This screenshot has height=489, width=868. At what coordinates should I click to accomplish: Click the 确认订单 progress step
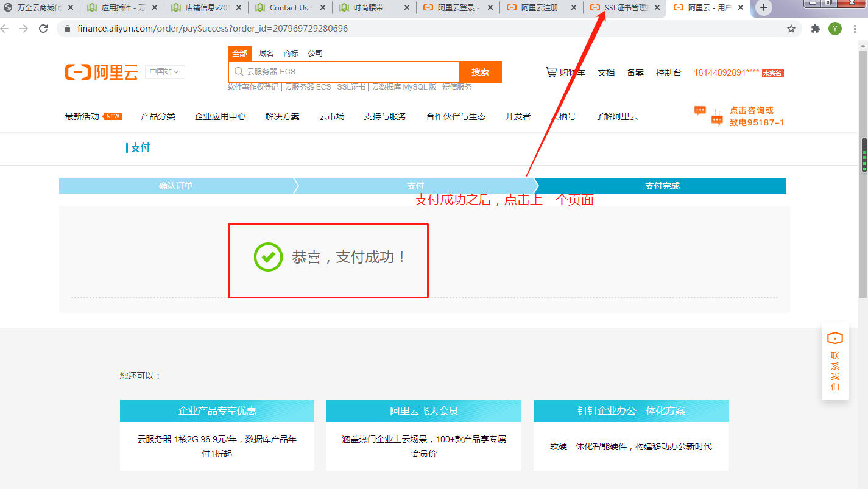176,186
